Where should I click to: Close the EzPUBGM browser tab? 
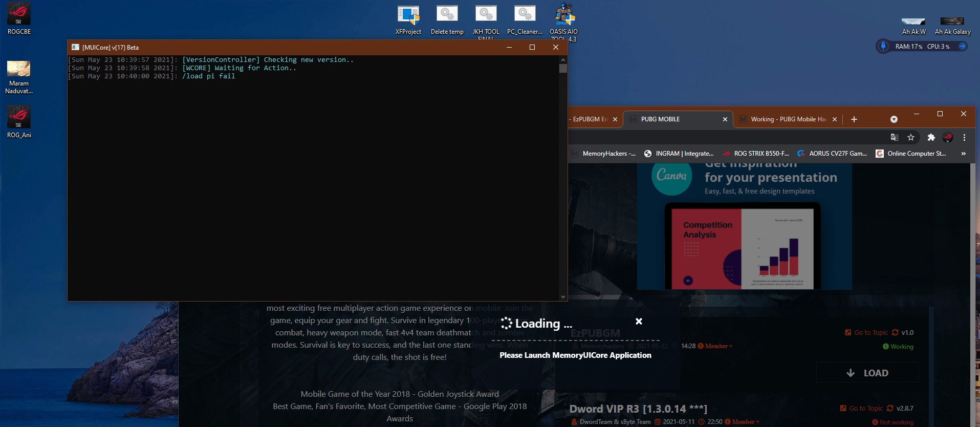pyautogui.click(x=615, y=119)
